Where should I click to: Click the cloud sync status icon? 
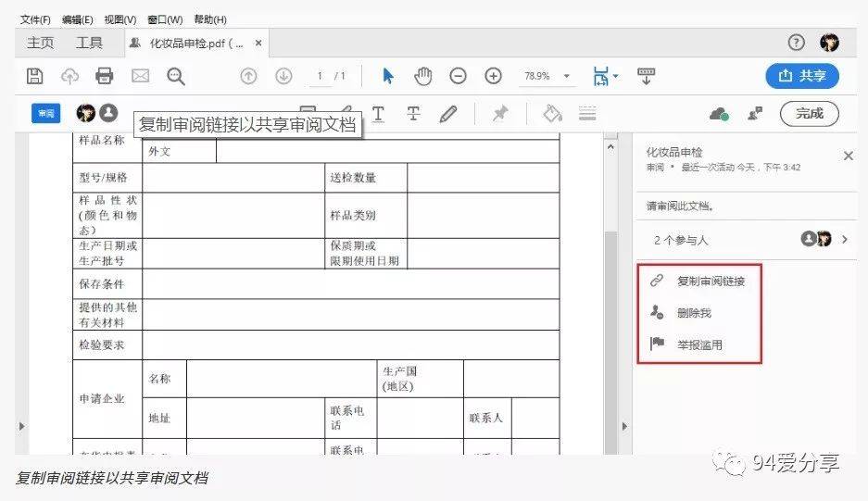719,114
